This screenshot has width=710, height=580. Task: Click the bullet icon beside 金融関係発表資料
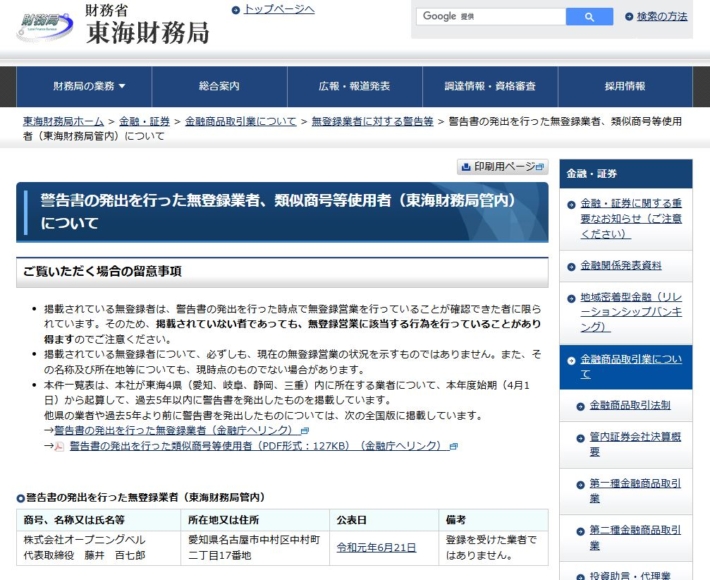coord(571,267)
